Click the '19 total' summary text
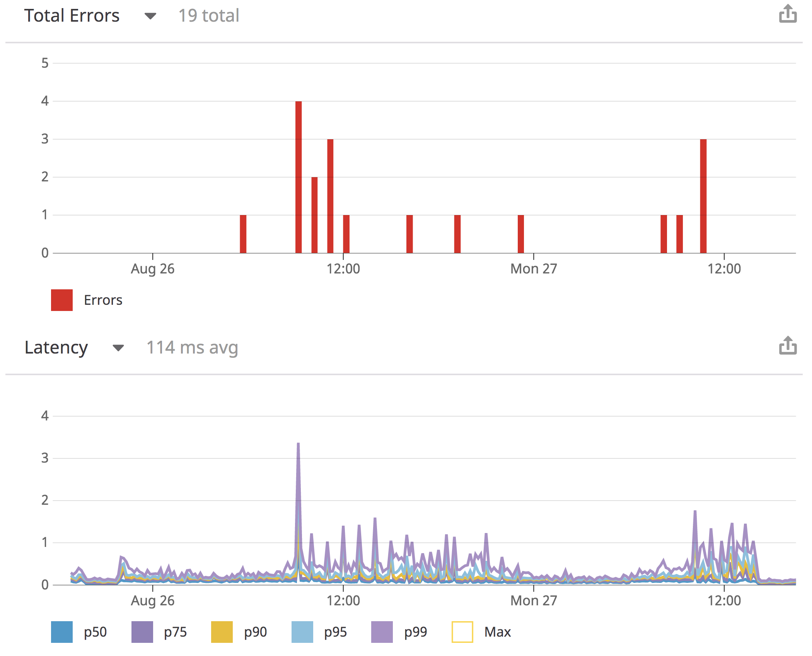The height and width of the screenshot is (656, 812). click(209, 16)
